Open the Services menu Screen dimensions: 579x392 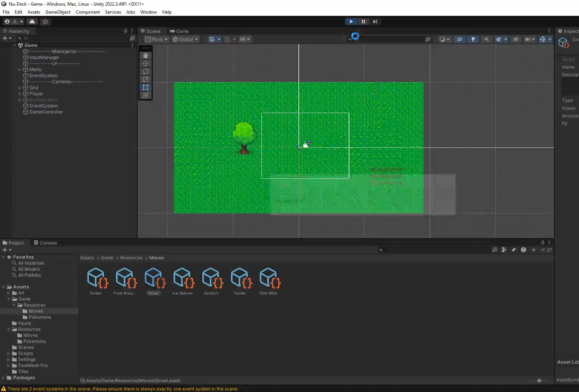coord(113,12)
